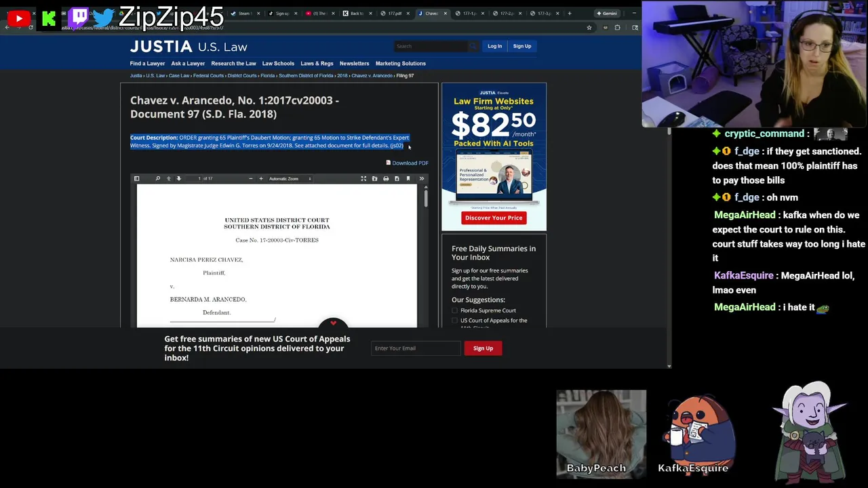Open the Find a Lawyer menu
The image size is (868, 488).
147,64
